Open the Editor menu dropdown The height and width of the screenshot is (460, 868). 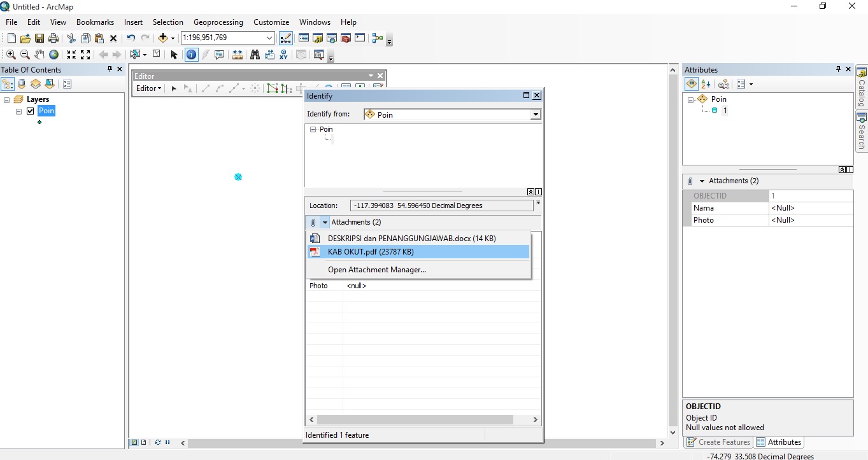point(148,88)
